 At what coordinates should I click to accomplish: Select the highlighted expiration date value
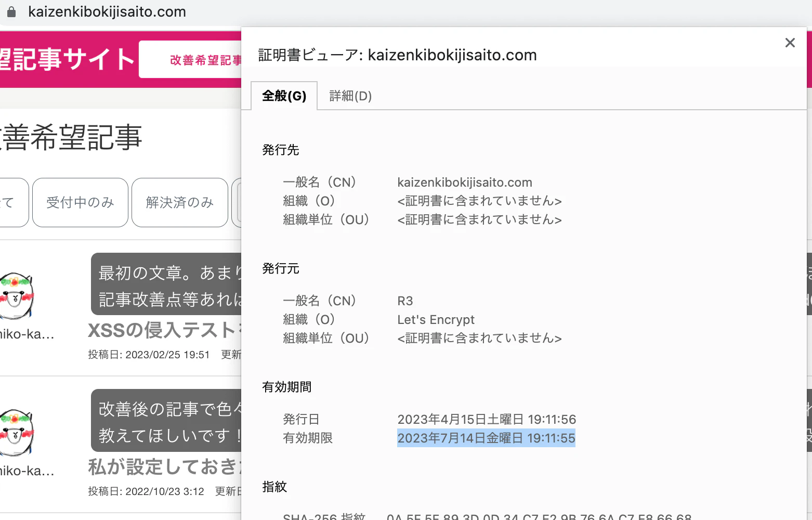(486, 438)
